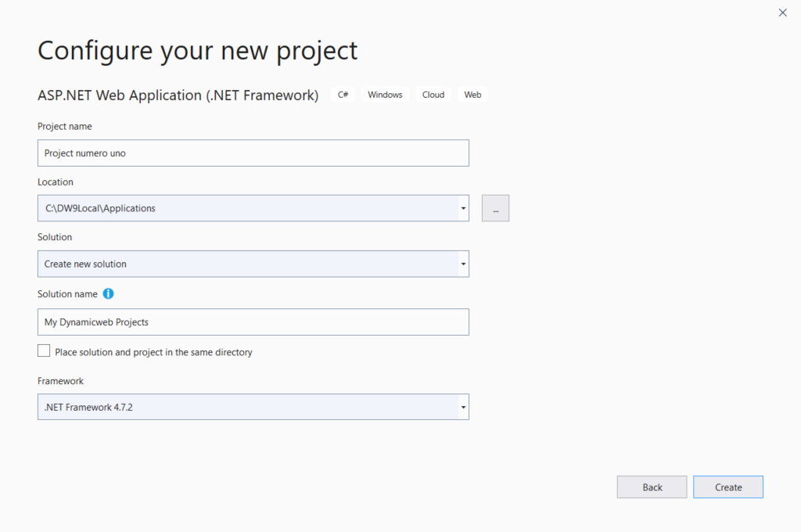Click the 'Place solution and project' checkbox label
The image size is (801, 532).
[153, 352]
